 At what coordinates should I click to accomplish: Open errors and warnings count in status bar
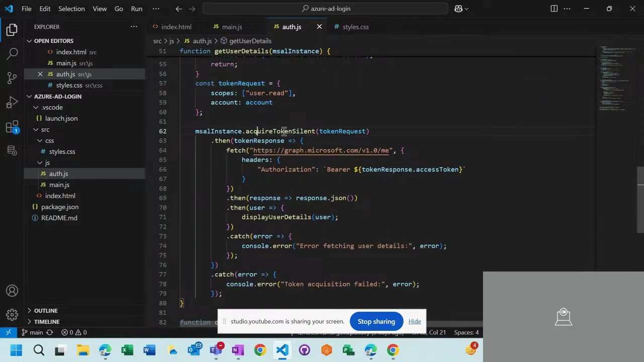(74, 332)
